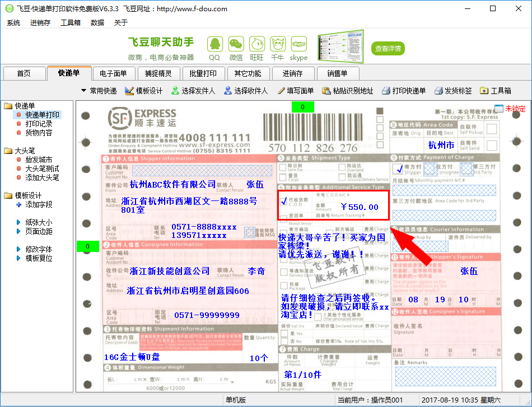Toggle the 即日到 Same Day checkbox
This screenshot has height=407, width=532.
tap(283, 167)
